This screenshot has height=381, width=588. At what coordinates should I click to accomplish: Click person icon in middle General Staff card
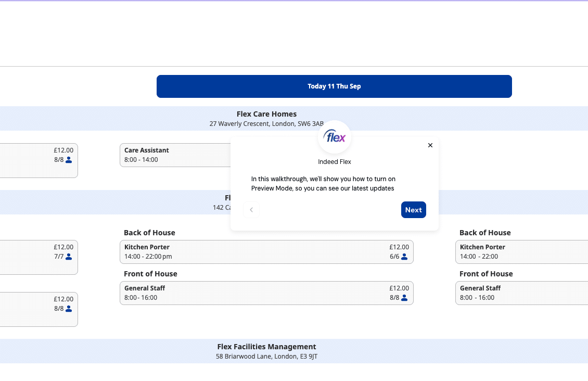click(404, 298)
